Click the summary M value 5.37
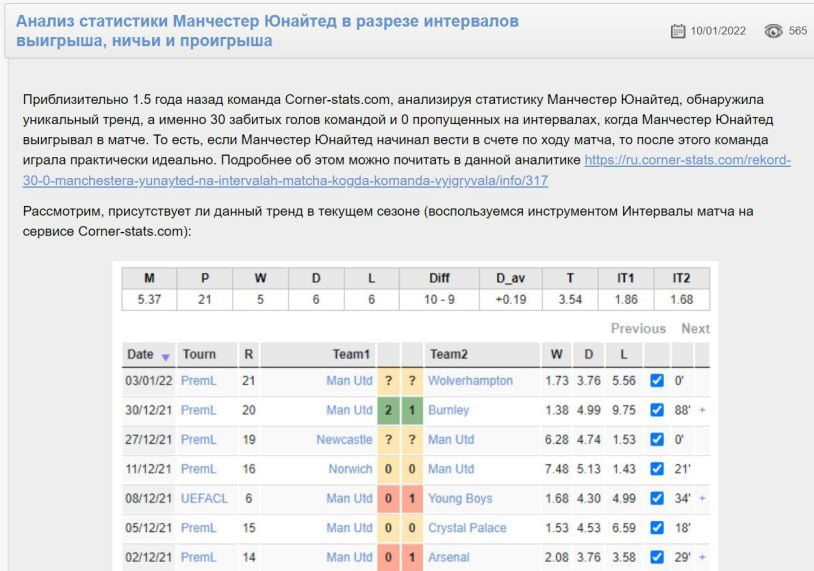Screen dimensions: 814x571 point(149,300)
